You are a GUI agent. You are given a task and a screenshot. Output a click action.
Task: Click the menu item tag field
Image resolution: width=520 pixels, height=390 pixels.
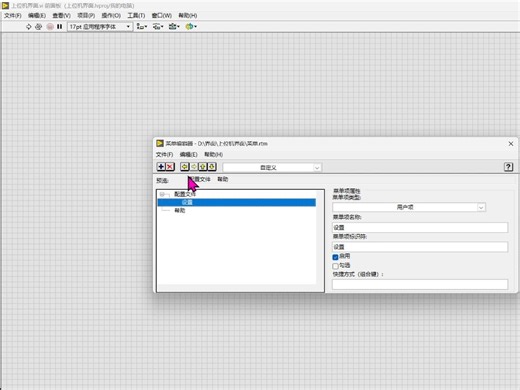[420, 247]
